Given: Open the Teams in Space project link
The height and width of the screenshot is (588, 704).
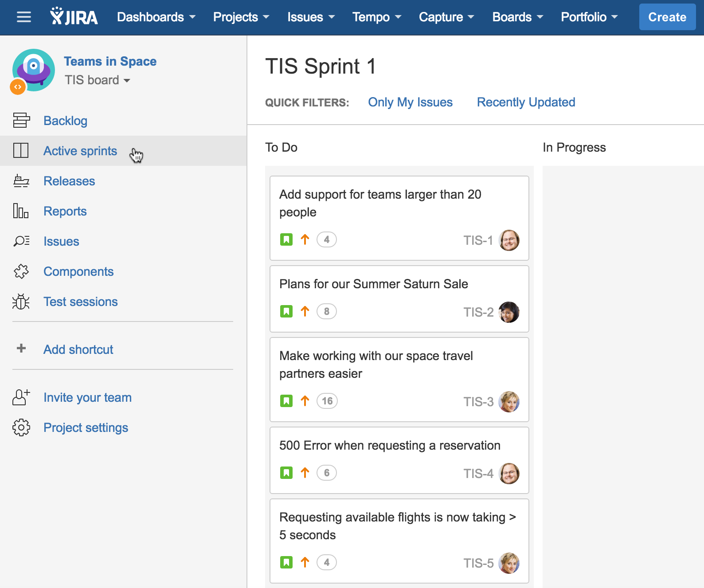Looking at the screenshot, I should coord(110,61).
